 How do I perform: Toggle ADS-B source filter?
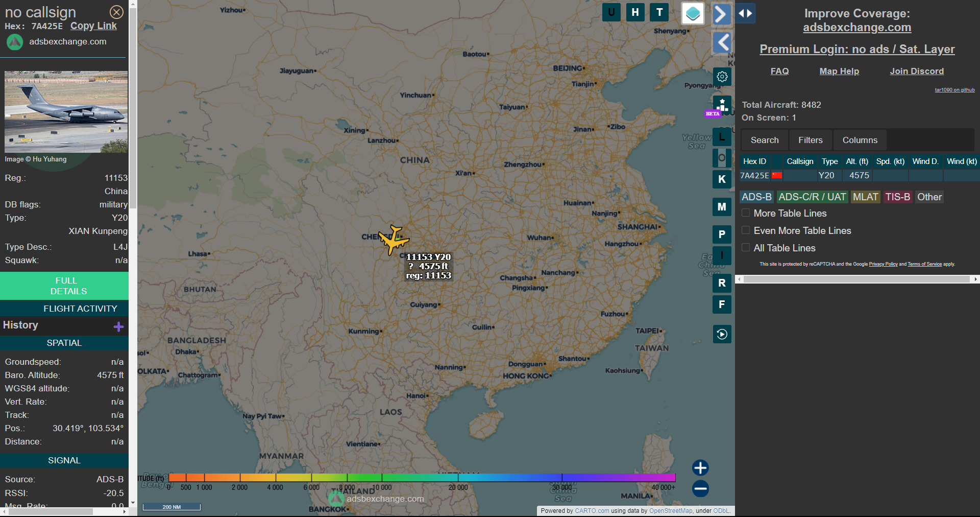pos(756,197)
